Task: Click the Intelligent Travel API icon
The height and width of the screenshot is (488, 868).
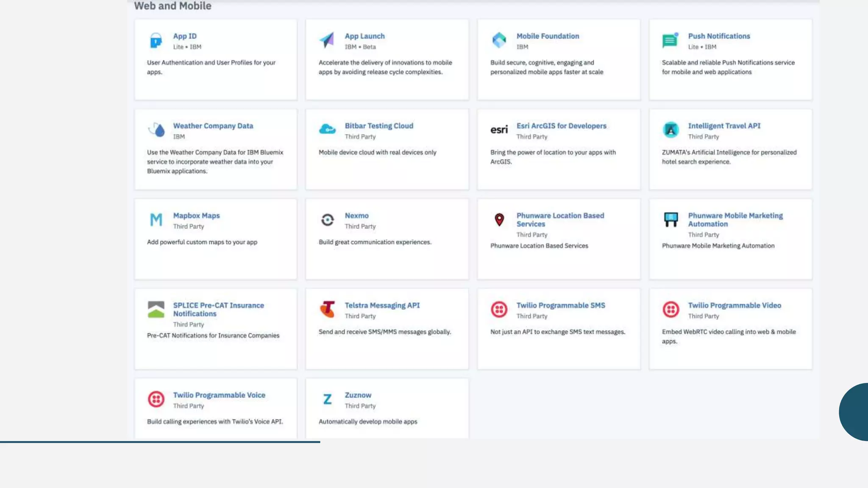Action: tap(670, 130)
